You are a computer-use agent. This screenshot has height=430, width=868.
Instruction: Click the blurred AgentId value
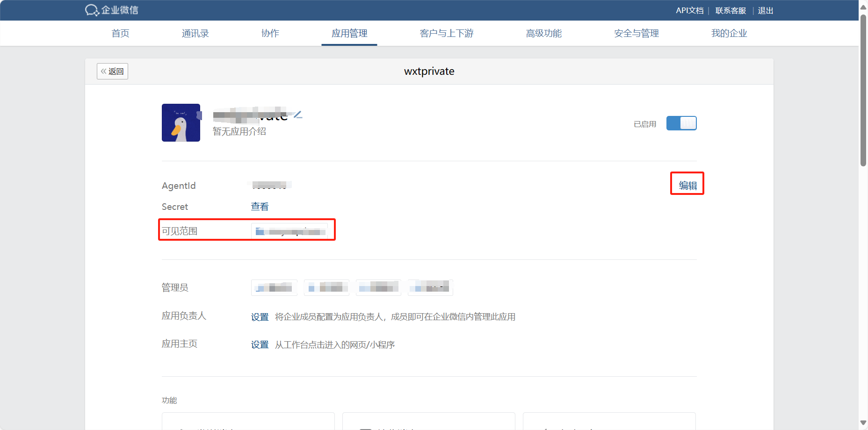(271, 185)
